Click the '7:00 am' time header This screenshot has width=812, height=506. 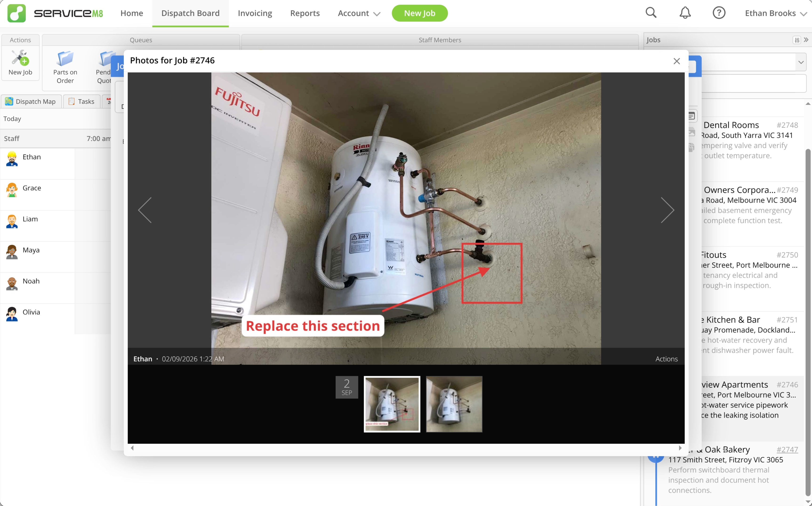pyautogui.click(x=98, y=138)
